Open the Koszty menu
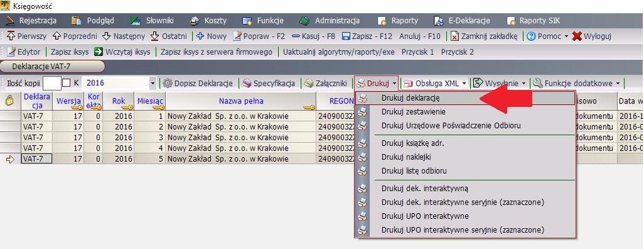Screen dimensions: 644x249 [x=208, y=20]
